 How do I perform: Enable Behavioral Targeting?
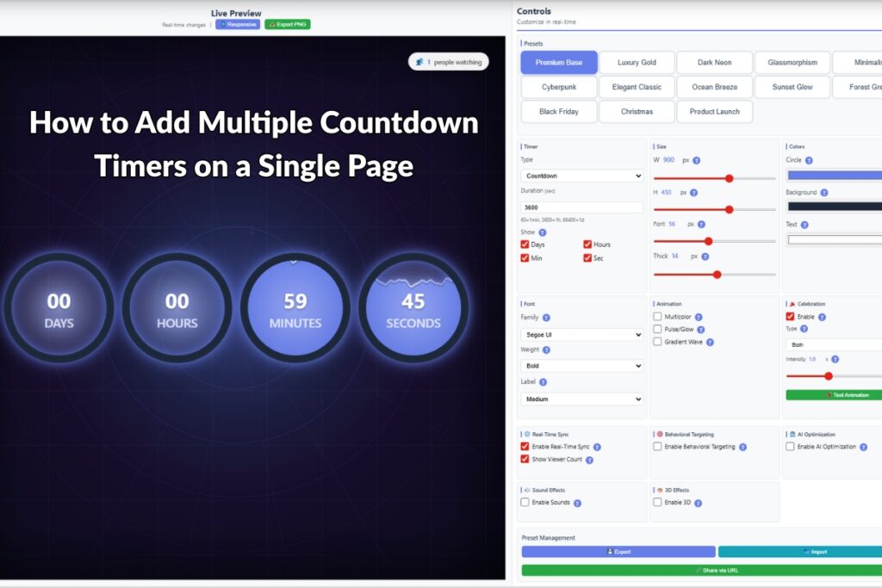657,447
